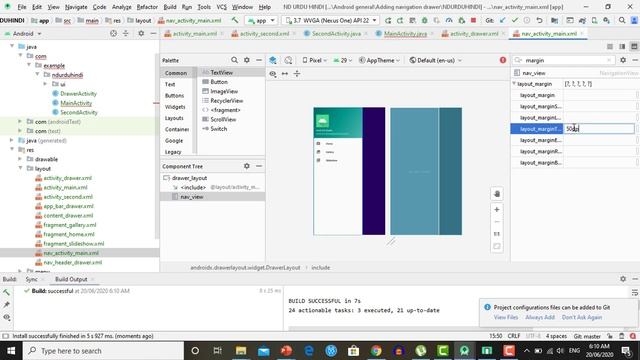Select DrawerActivity class in tree
Screen dimensions: 640x360
[78, 93]
